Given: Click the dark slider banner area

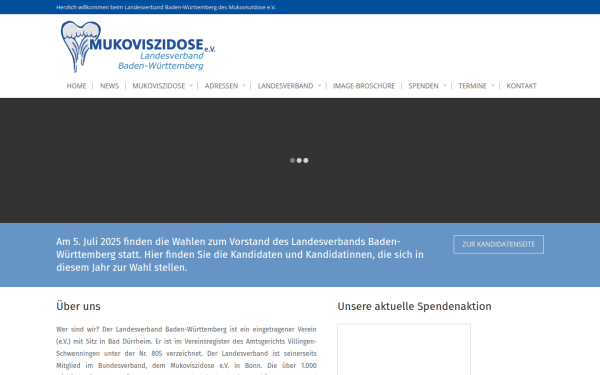Looking at the screenshot, I should (x=300, y=160).
